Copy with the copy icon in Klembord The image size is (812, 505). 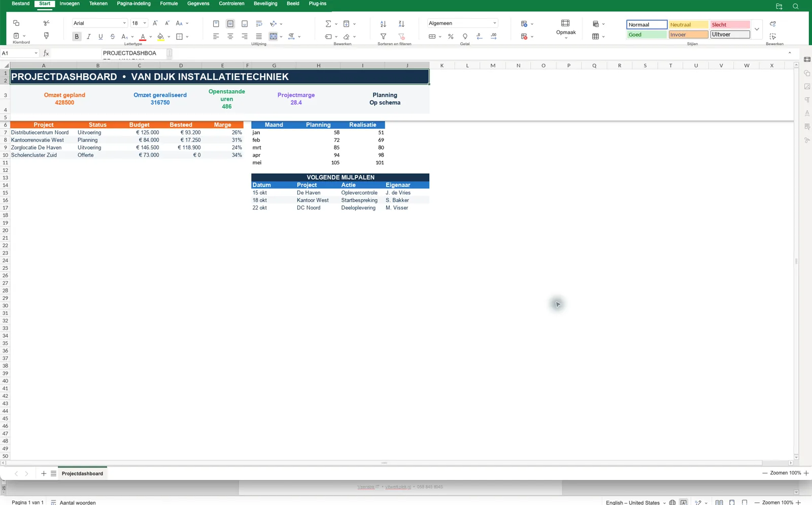[16, 23]
